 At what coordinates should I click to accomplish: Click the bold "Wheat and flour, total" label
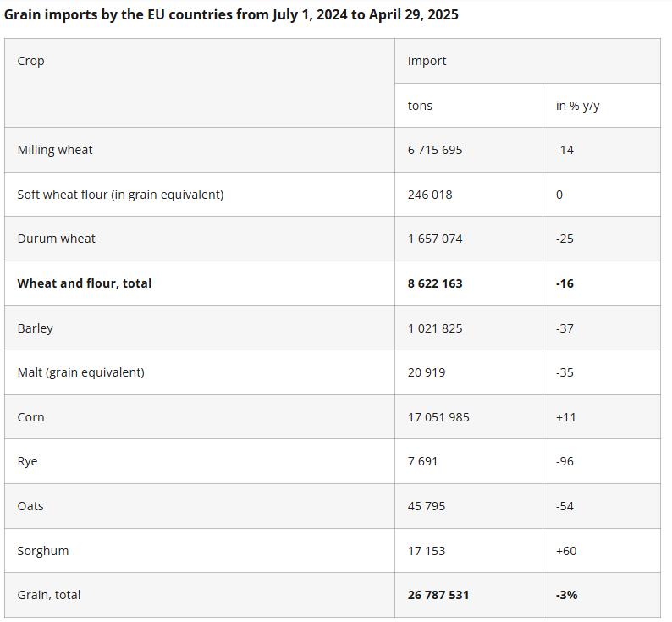[85, 283]
